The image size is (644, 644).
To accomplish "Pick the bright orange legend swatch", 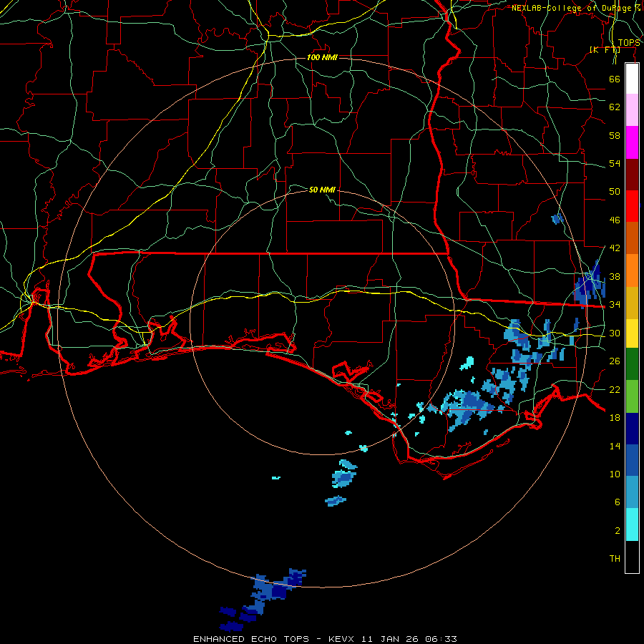I will [x=632, y=270].
